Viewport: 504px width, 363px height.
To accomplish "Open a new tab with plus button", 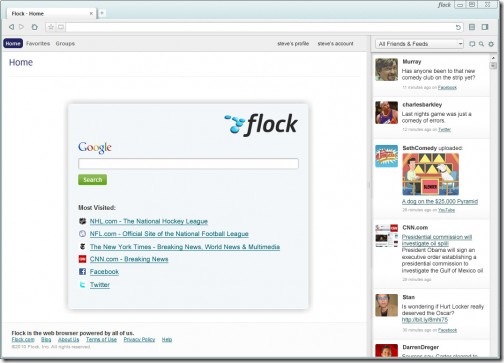I will pos(102,13).
